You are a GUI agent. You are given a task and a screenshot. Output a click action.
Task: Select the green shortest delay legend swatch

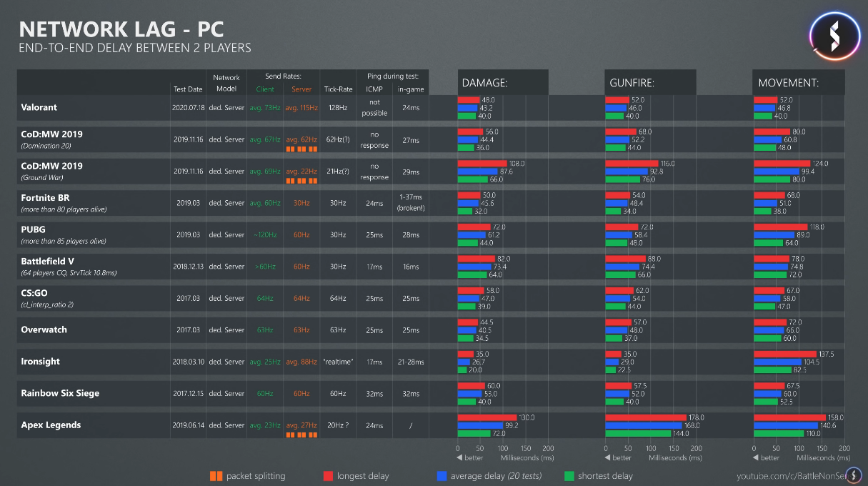pos(569,476)
